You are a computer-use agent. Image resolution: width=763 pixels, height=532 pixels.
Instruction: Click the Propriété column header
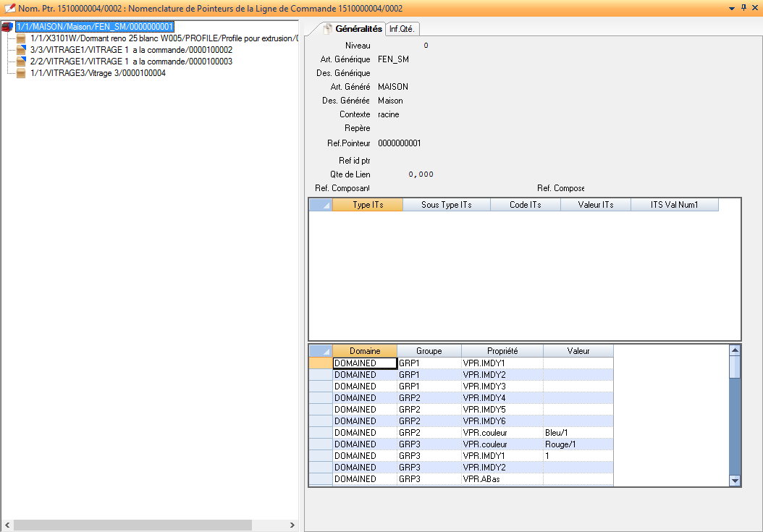(502, 351)
